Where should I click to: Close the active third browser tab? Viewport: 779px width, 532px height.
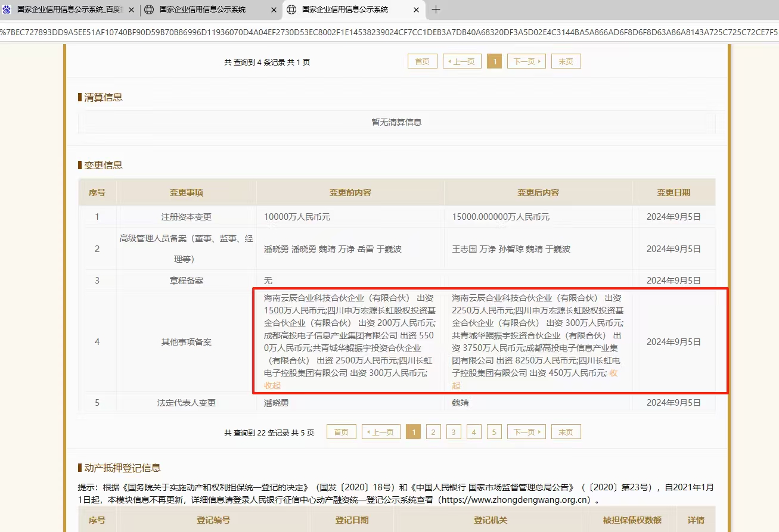coord(416,10)
